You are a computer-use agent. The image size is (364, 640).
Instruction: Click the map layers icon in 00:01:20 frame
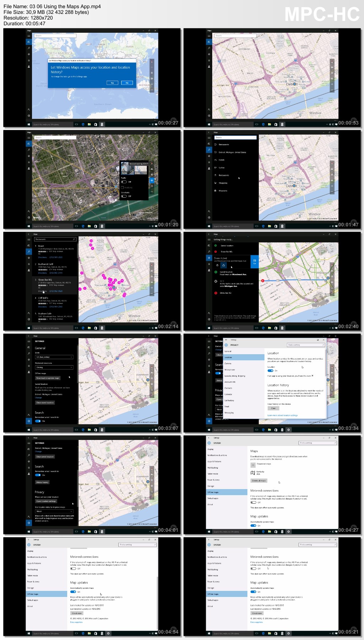pos(152,180)
